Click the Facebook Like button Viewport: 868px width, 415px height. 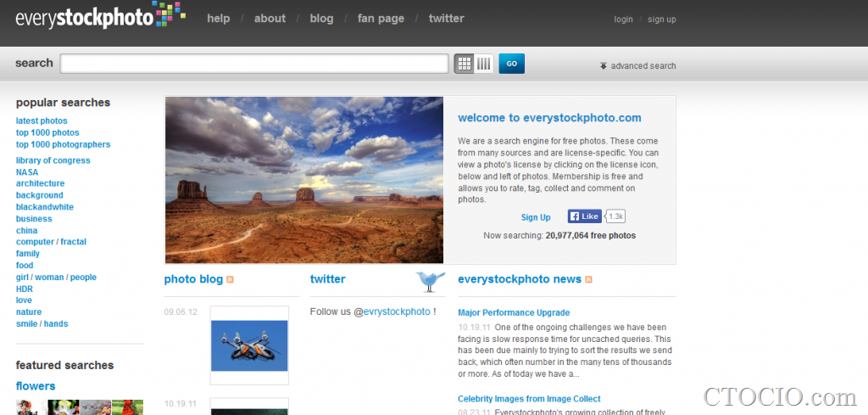coord(585,216)
